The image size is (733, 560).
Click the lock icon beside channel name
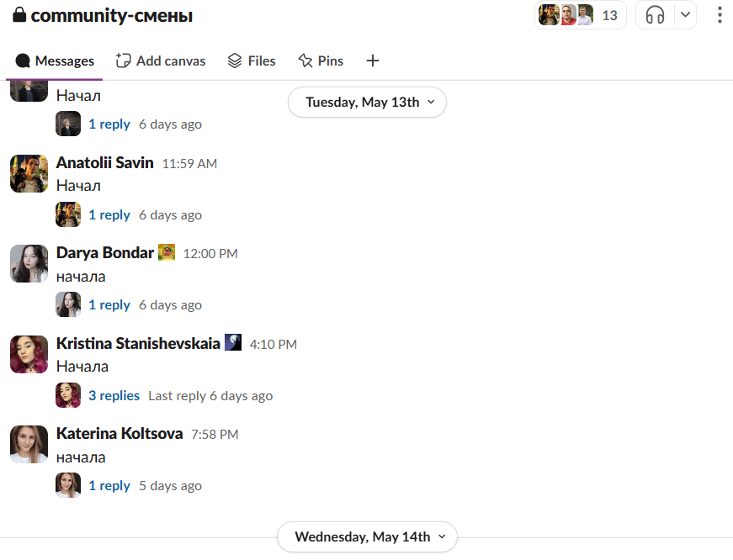pyautogui.click(x=19, y=15)
